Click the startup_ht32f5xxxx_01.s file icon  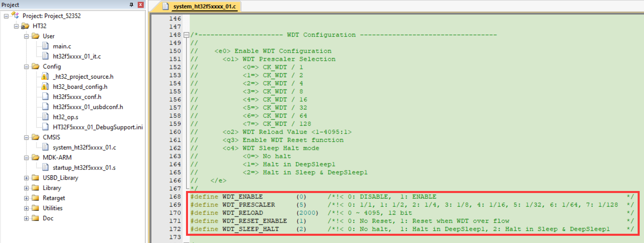[x=45, y=167]
